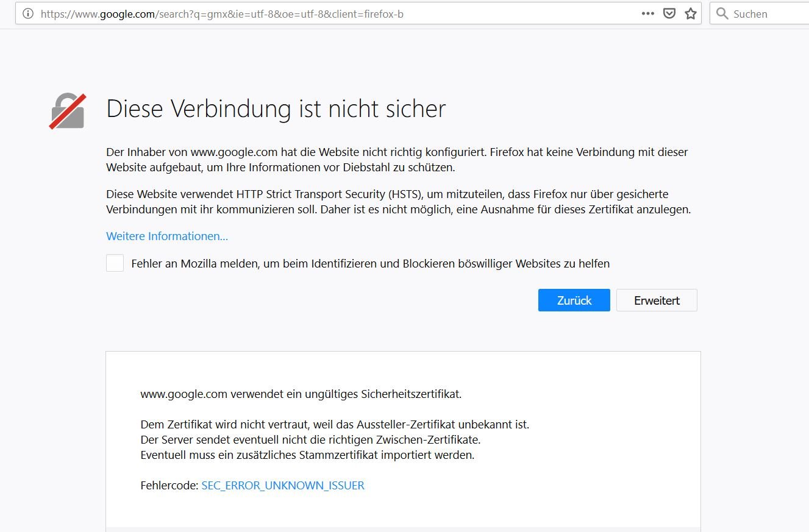
Task: Bookmark this page with the star icon
Action: point(690,13)
